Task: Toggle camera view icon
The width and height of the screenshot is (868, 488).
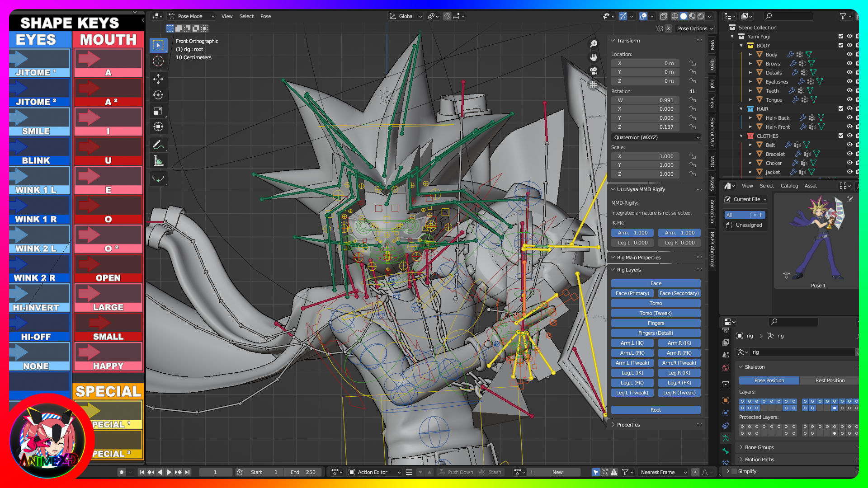Action: tap(594, 71)
